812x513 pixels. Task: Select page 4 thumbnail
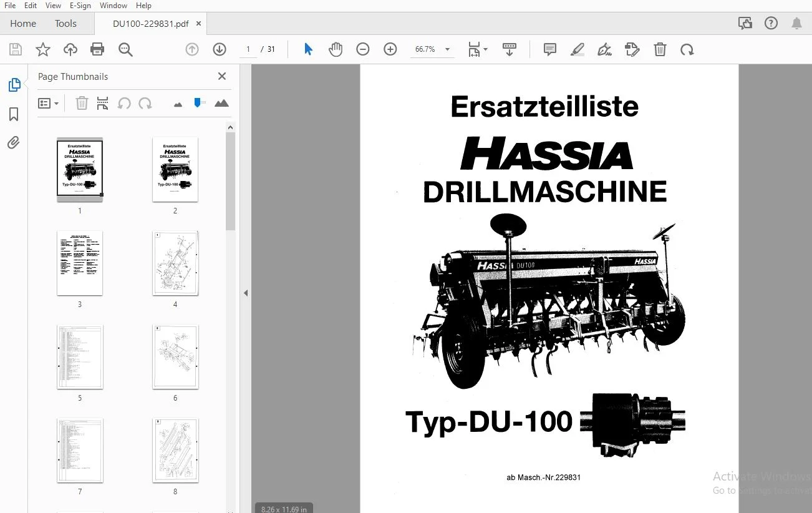[175, 263]
